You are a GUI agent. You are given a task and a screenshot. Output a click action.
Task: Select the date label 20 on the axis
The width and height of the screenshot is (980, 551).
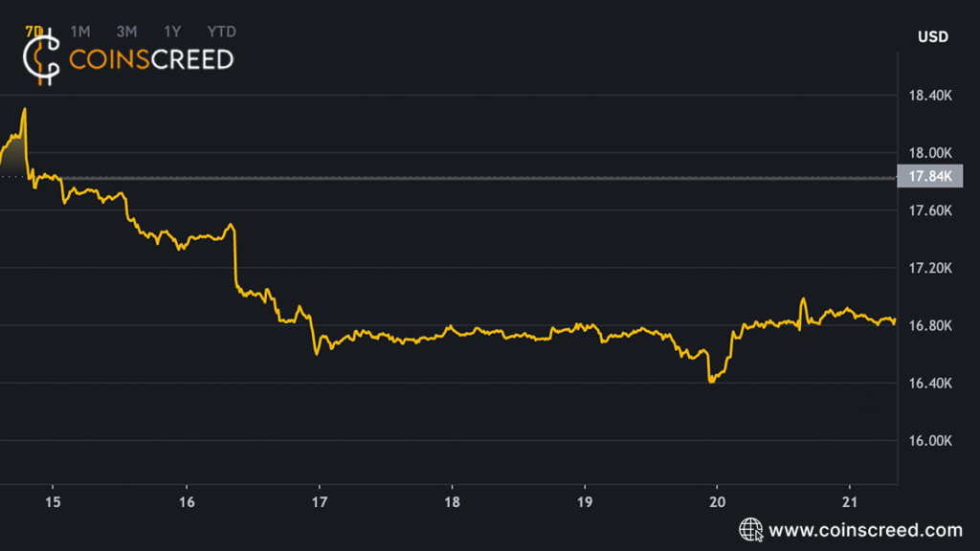pyautogui.click(x=718, y=499)
